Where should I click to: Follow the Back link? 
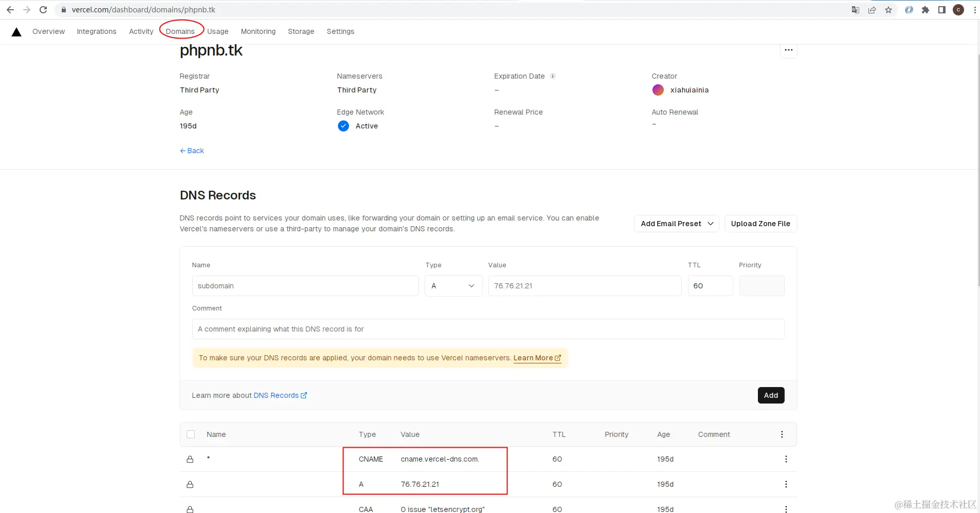pos(192,151)
